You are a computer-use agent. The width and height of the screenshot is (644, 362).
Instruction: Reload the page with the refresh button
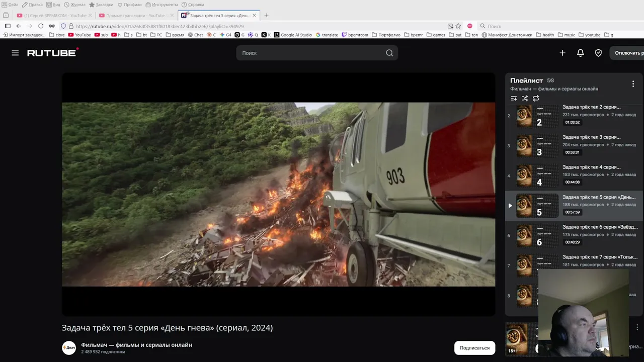[x=41, y=26]
